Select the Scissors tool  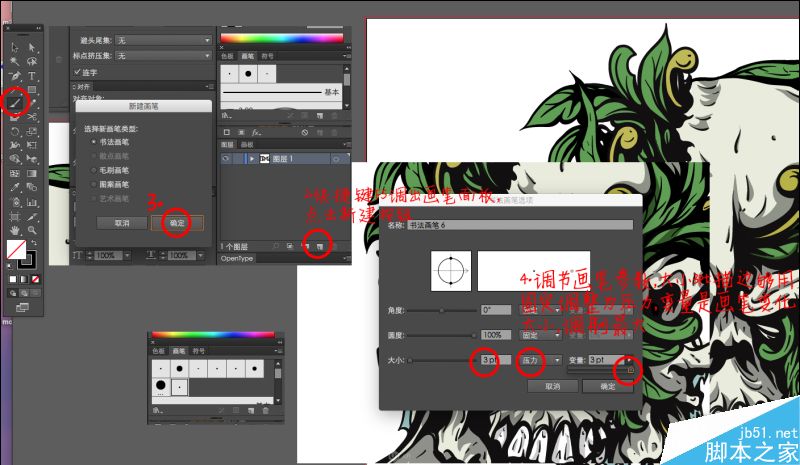(32, 116)
